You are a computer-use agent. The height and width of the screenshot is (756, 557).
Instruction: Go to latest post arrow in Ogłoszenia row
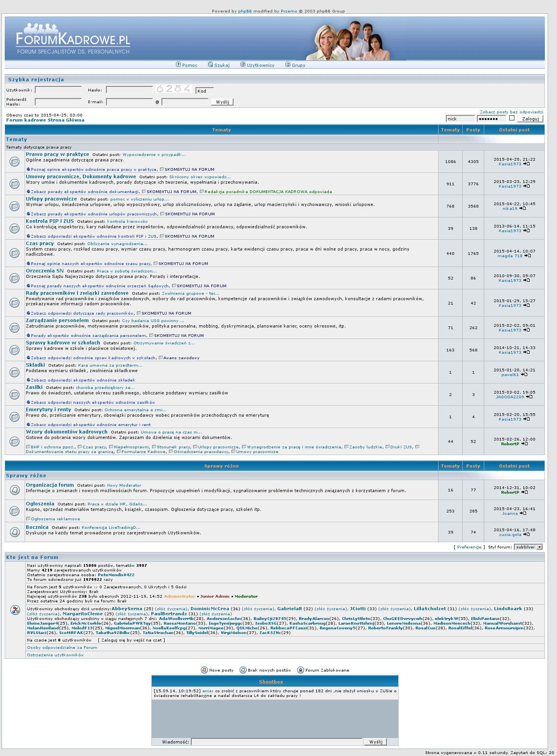[523, 513]
